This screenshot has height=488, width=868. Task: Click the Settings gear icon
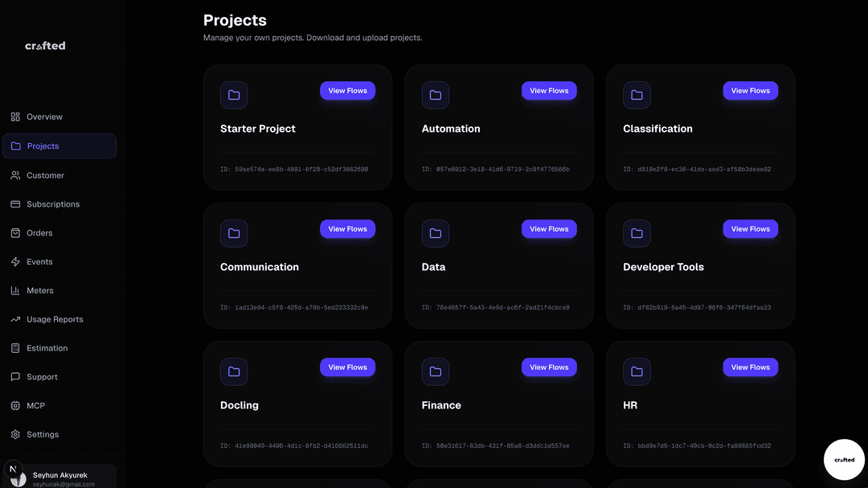coord(15,435)
